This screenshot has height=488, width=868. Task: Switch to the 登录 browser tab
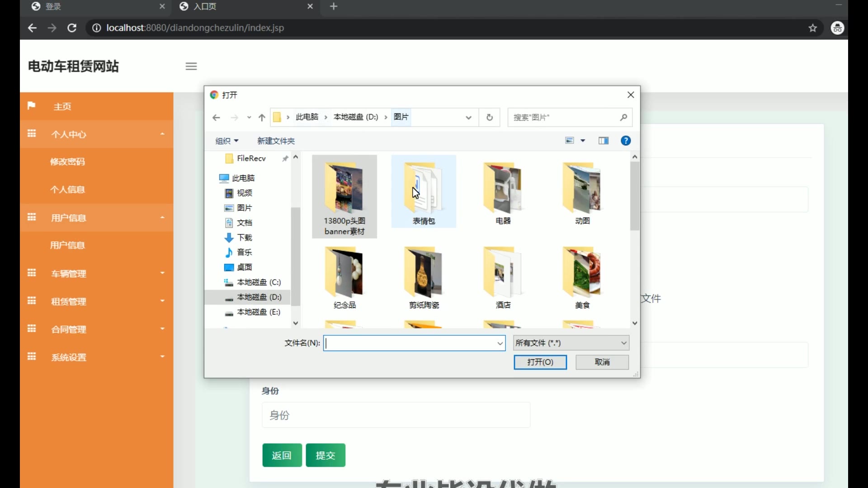[53, 6]
